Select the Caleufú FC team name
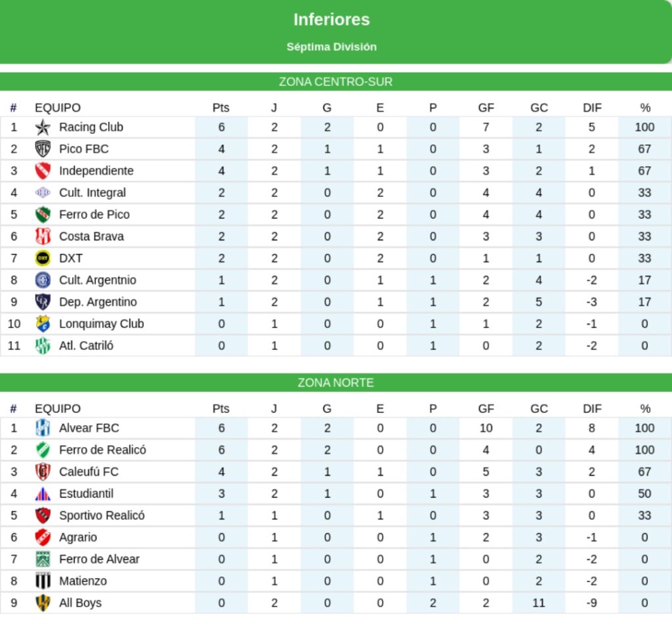 click(89, 471)
